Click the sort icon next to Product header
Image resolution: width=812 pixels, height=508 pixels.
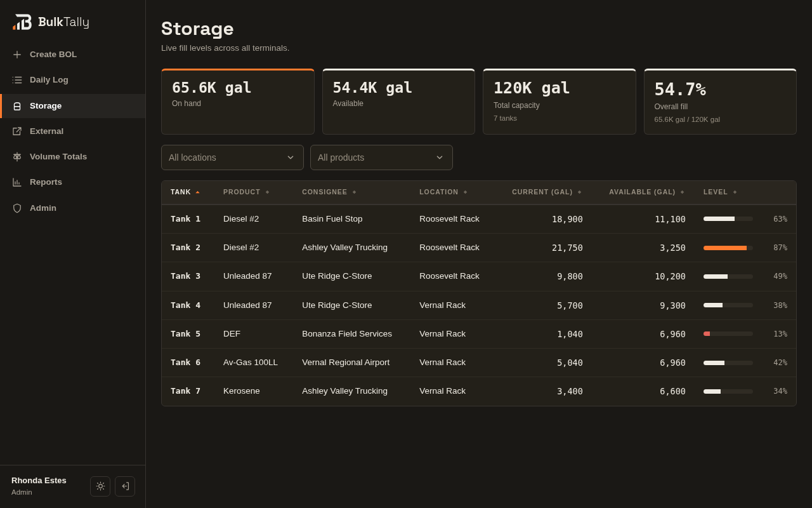[267, 192]
